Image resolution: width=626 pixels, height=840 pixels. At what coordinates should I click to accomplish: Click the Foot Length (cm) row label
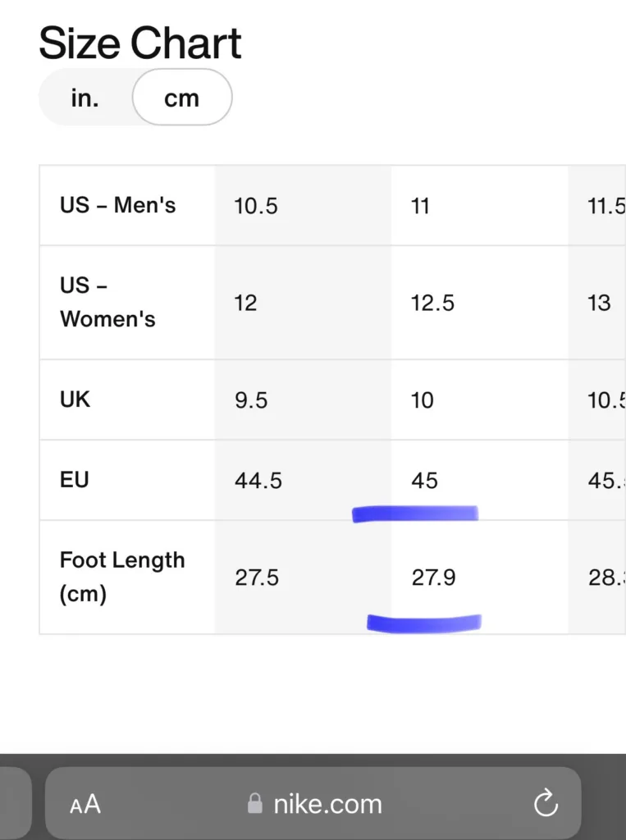(x=122, y=577)
